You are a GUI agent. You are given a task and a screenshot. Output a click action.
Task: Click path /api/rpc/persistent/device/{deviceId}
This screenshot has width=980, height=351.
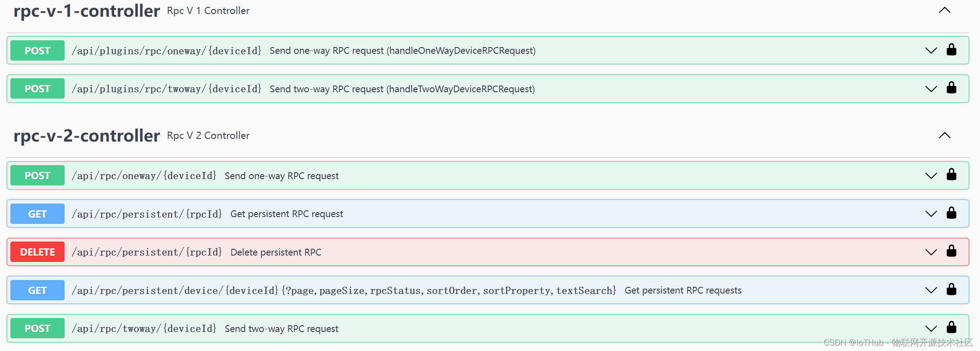[x=344, y=290]
